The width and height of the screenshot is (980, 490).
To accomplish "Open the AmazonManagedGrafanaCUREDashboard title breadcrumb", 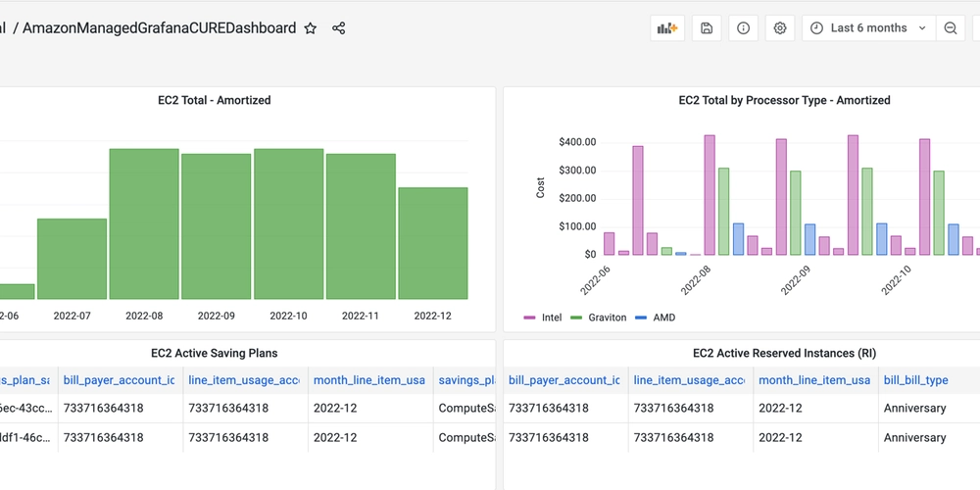I will [160, 28].
